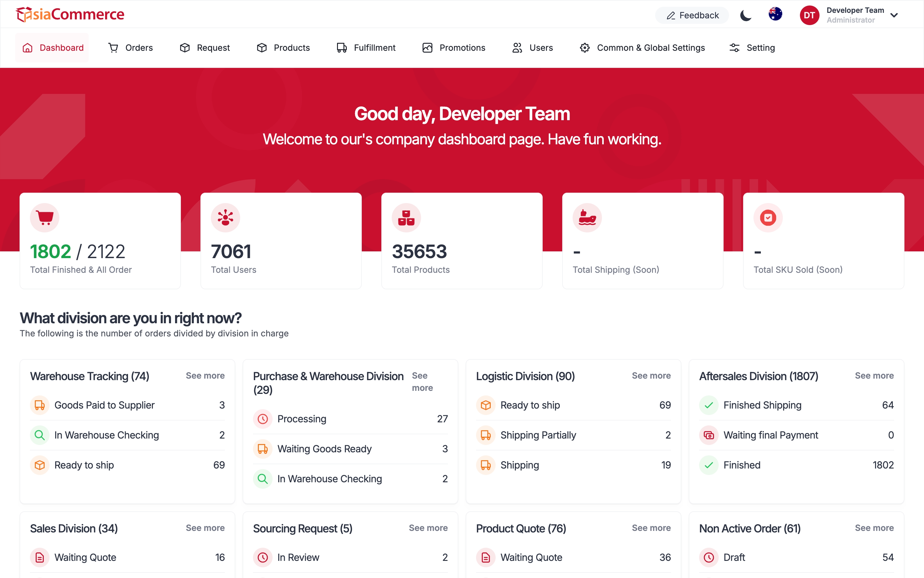Click the 35653 Total Products value
The height and width of the screenshot is (578, 924).
pyautogui.click(x=419, y=251)
